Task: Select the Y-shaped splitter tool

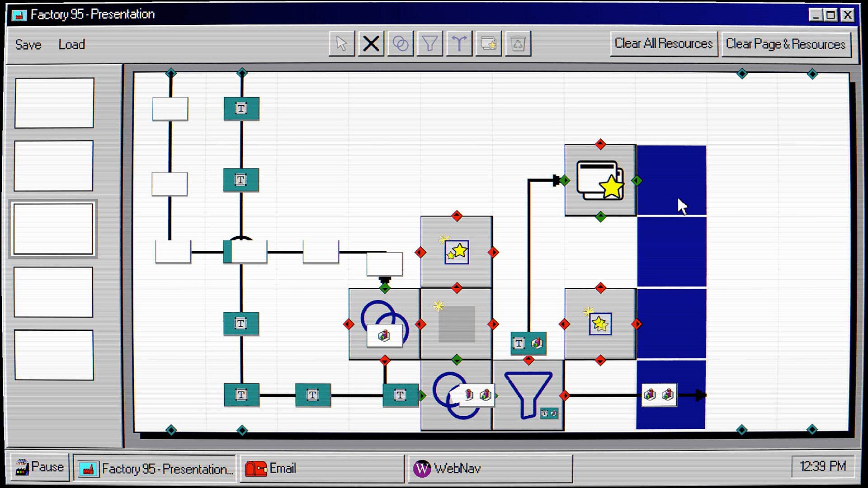Action: [459, 44]
